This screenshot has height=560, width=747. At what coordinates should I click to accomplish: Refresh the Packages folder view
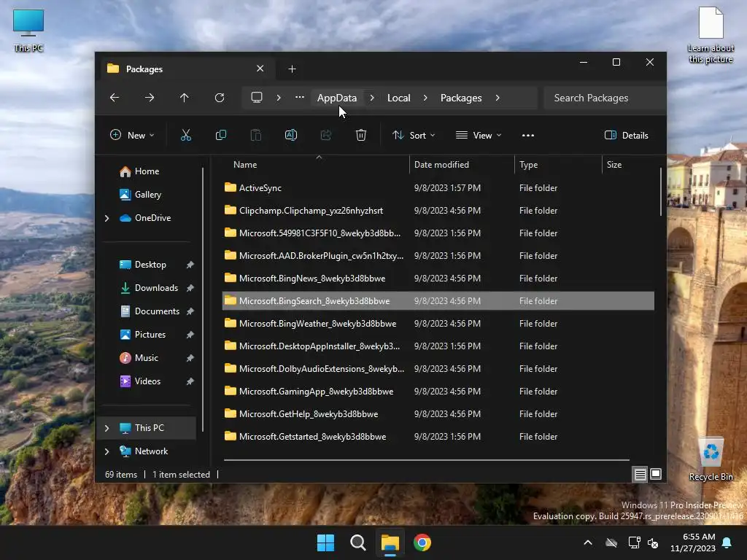[220, 98]
